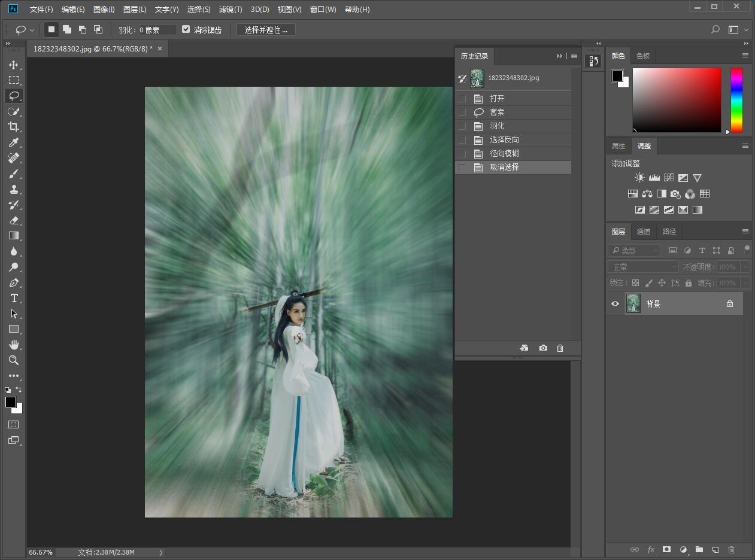This screenshot has height=560, width=755.
Task: Collapse the History panel with double arrows
Action: [559, 56]
